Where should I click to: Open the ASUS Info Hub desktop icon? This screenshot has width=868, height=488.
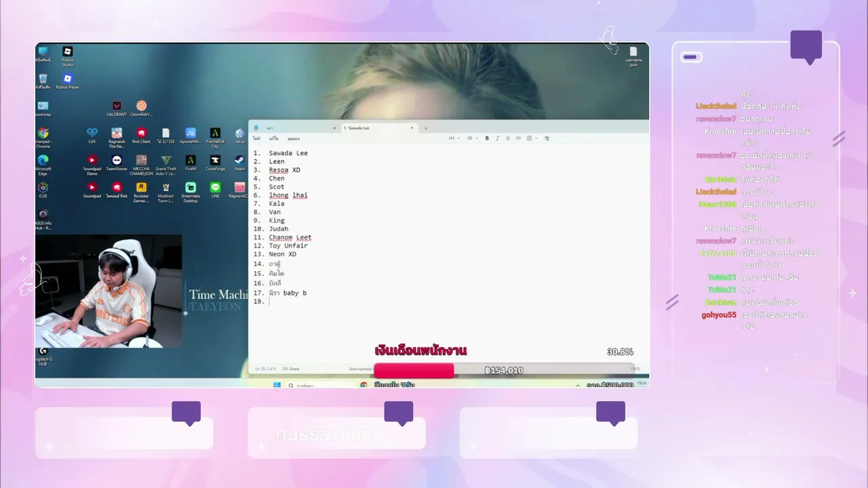point(43,220)
